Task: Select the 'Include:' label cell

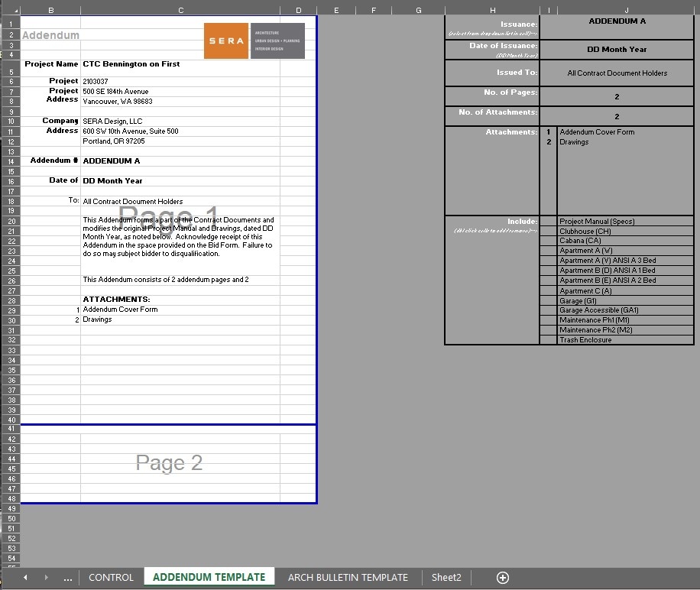Action: (492, 222)
